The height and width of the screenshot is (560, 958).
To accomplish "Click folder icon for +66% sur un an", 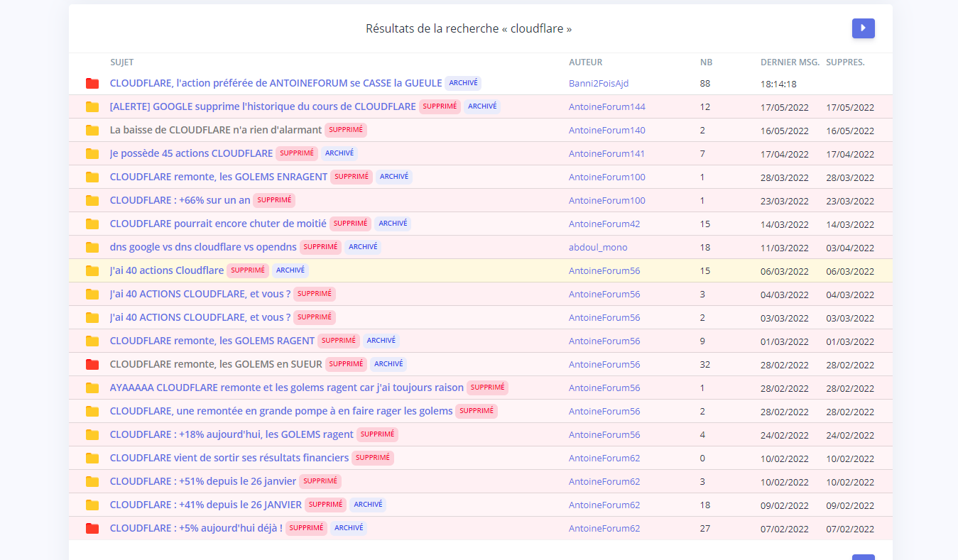I will point(92,201).
